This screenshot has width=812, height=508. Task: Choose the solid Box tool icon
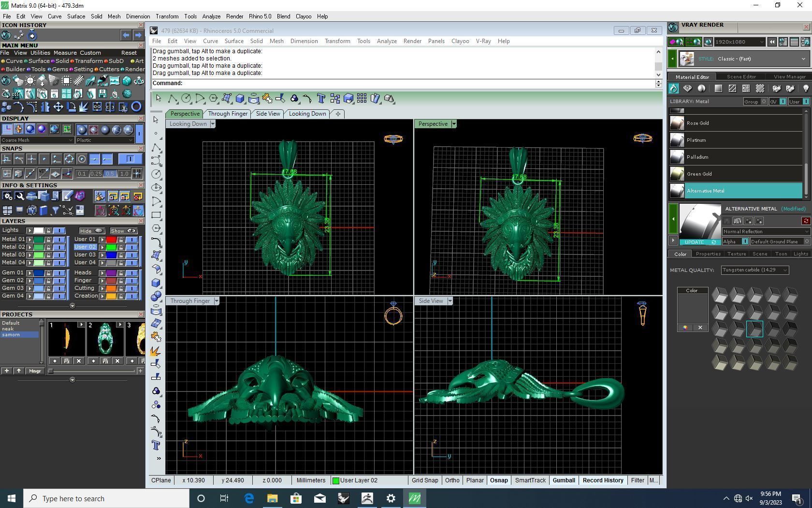[240, 99]
